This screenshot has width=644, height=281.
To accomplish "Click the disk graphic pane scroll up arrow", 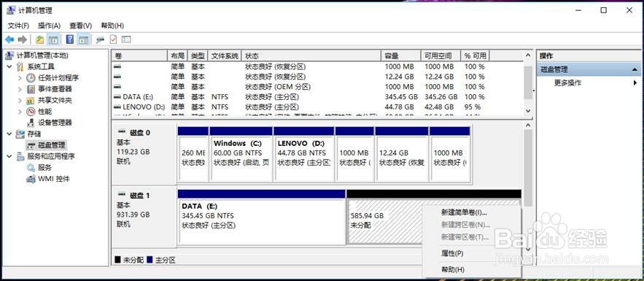I will [528, 126].
